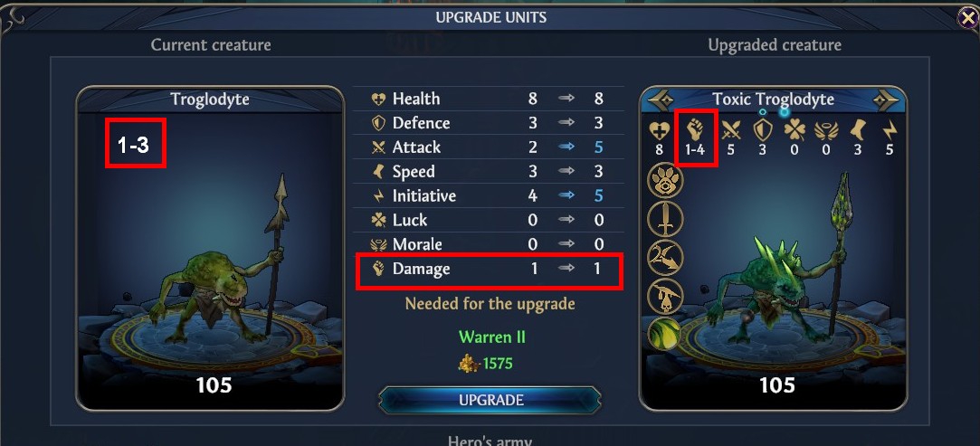Click crossed swords attack icon on card

click(730, 130)
